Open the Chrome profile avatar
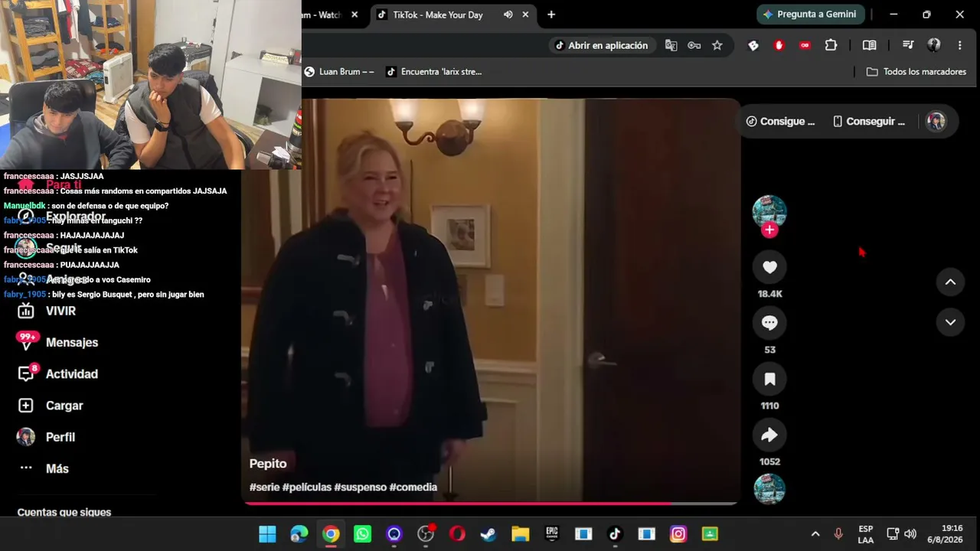The width and height of the screenshot is (980, 551). point(933,45)
